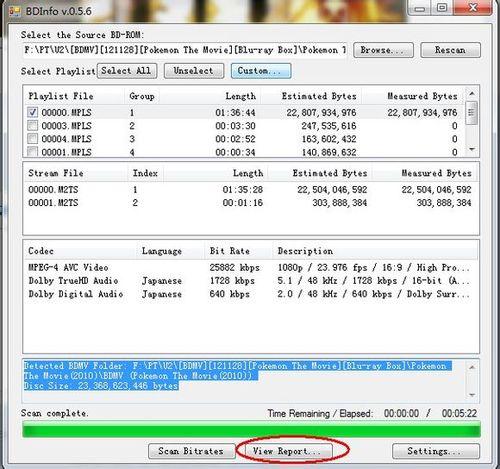Click the Rescan button
The width and height of the screenshot is (500, 469).
click(x=450, y=50)
